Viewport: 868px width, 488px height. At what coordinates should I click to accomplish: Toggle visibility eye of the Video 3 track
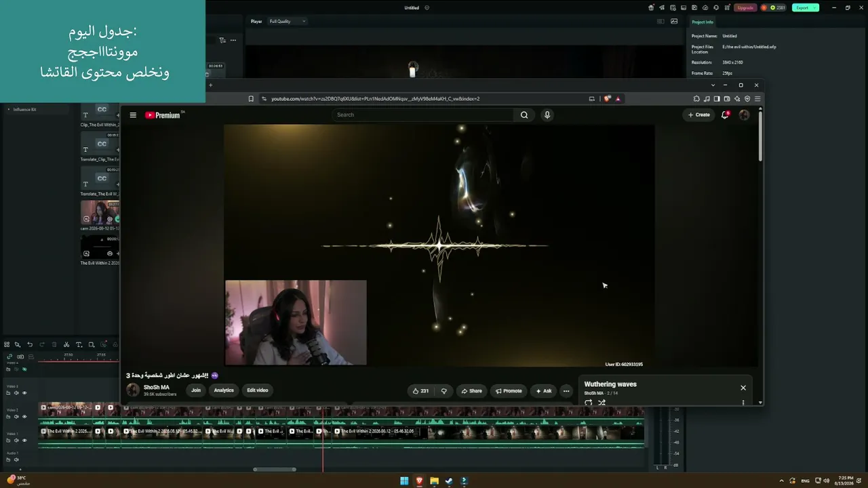click(24, 393)
